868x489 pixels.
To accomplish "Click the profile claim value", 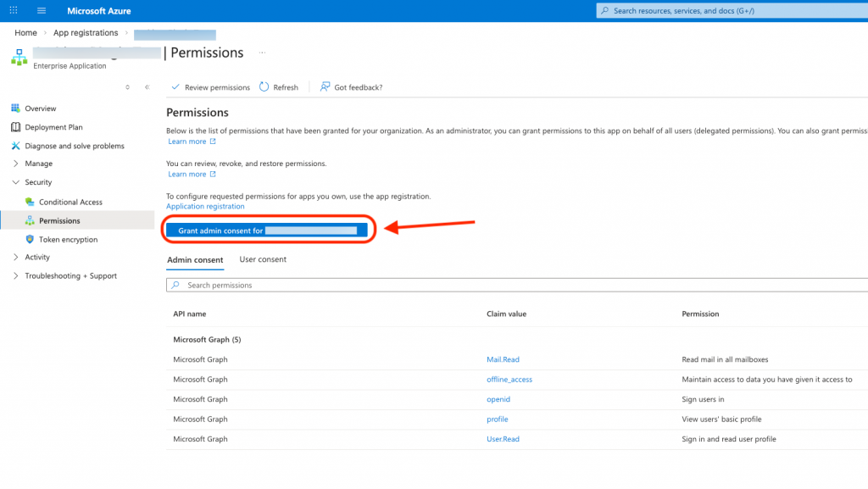I will point(497,420).
